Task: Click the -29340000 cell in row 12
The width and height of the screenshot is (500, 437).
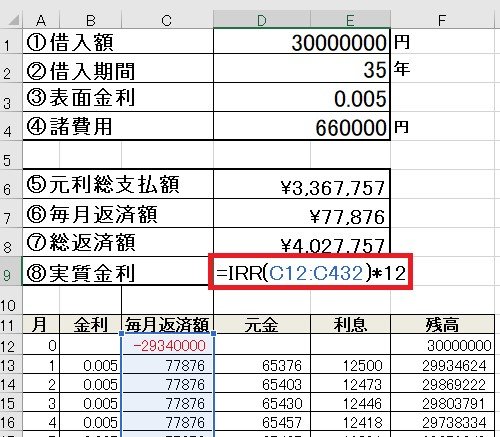Action: click(x=167, y=345)
